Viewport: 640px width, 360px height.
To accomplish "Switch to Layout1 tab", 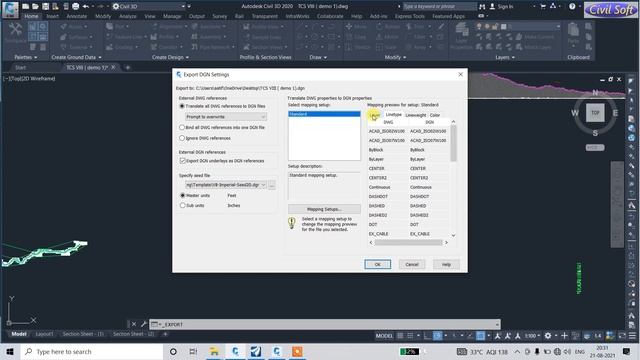I will pyautogui.click(x=44, y=334).
